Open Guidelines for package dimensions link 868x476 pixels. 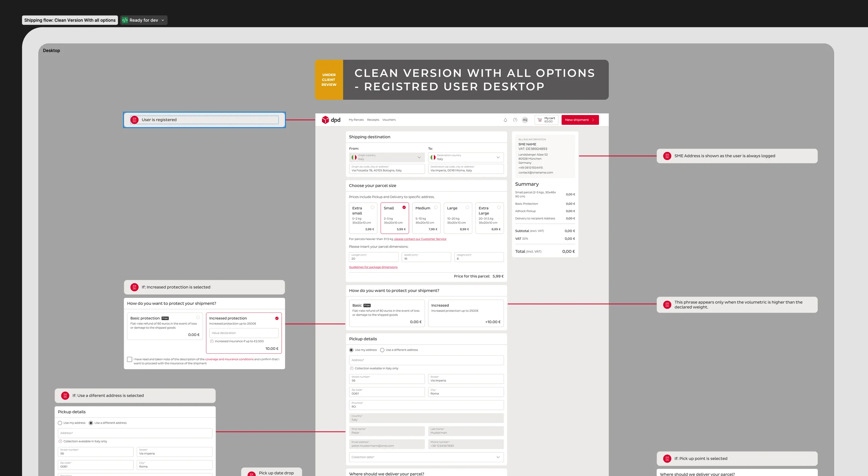(373, 267)
